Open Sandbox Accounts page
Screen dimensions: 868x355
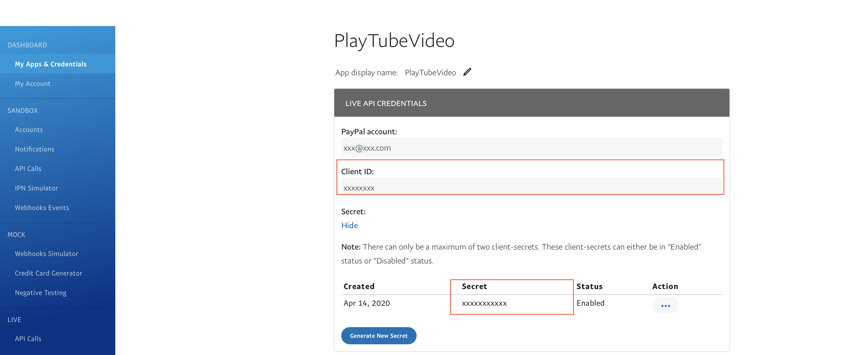[x=29, y=130]
